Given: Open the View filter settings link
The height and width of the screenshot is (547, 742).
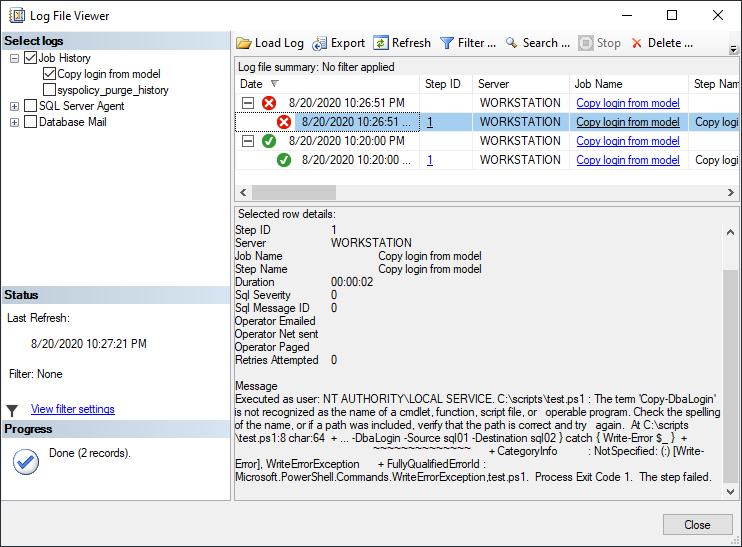Looking at the screenshot, I should (x=73, y=409).
